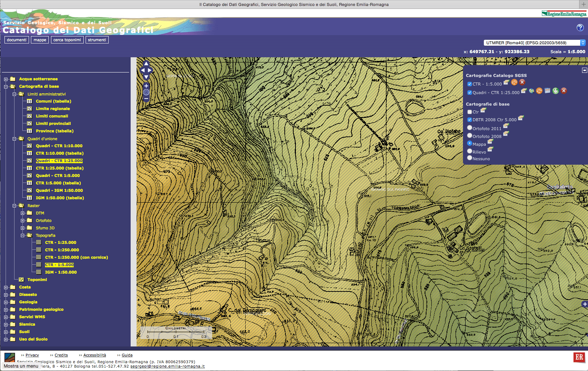
Task: Expand the Sfumo 3D folder
Action: [23, 228]
